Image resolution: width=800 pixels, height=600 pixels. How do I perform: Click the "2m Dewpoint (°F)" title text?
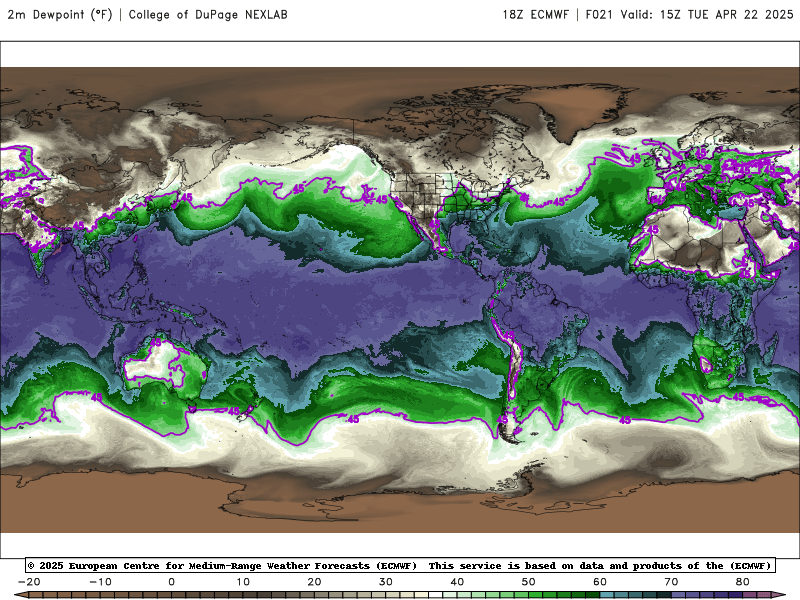60,15
